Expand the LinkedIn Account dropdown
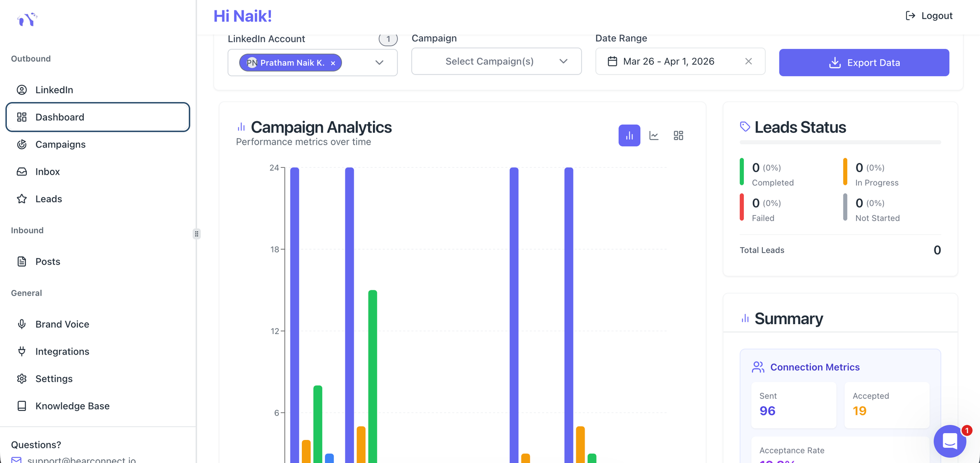This screenshot has height=463, width=980. coord(379,62)
